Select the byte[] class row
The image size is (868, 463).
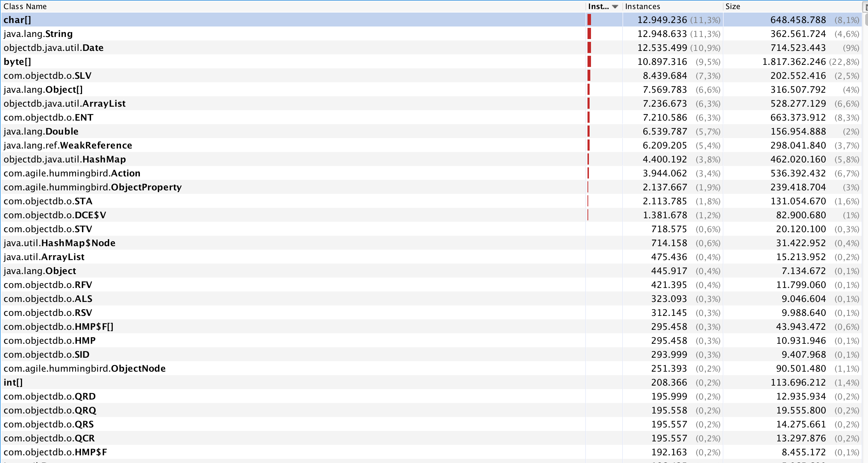(x=431, y=62)
